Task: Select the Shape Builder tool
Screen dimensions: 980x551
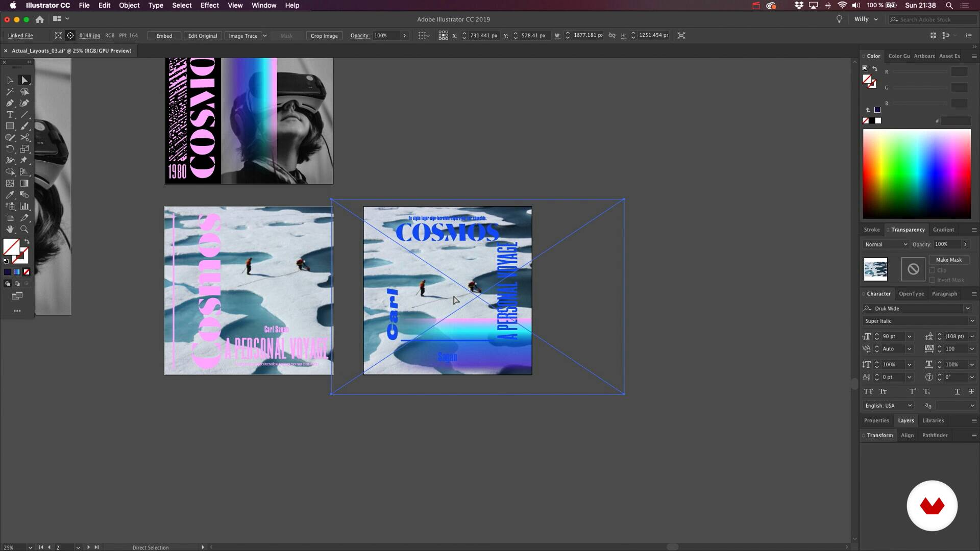Action: pos(10,172)
